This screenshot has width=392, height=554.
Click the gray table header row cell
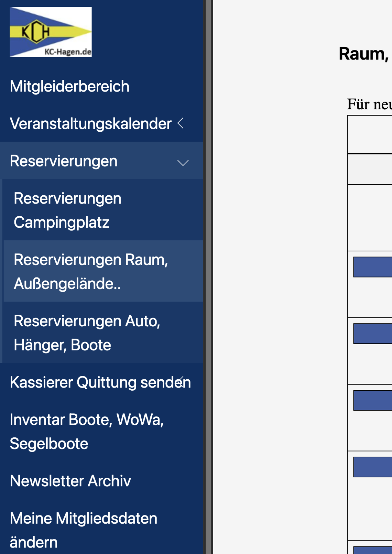pyautogui.click(x=370, y=169)
